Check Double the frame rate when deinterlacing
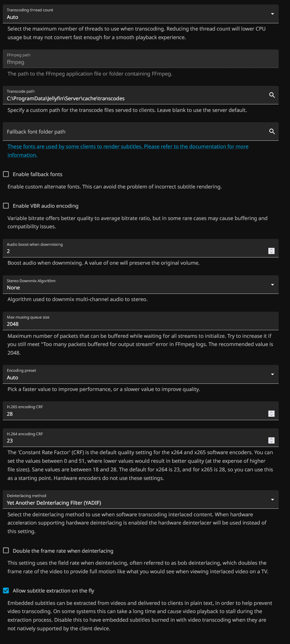The width and height of the screenshot is (290, 644). pyautogui.click(x=6, y=551)
